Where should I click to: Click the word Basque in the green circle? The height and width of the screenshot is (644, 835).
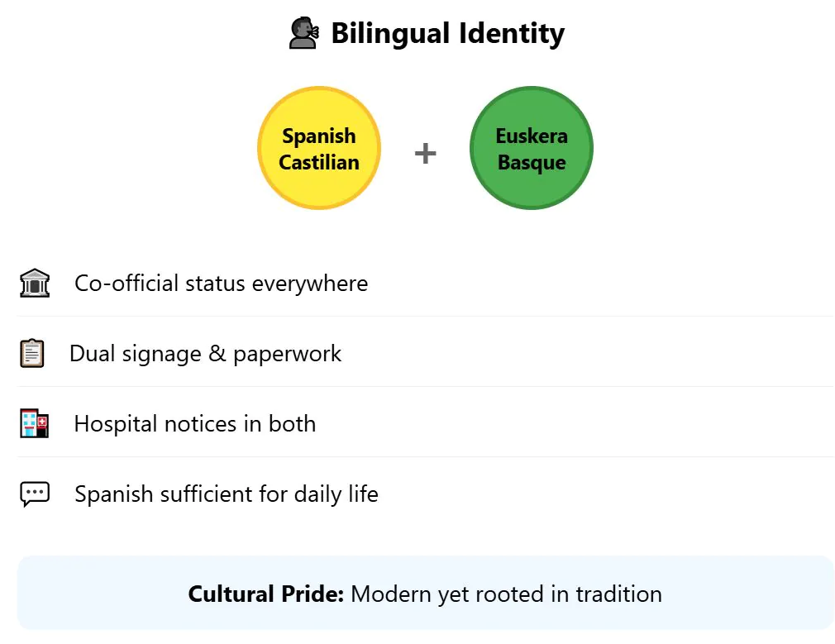pyautogui.click(x=532, y=162)
